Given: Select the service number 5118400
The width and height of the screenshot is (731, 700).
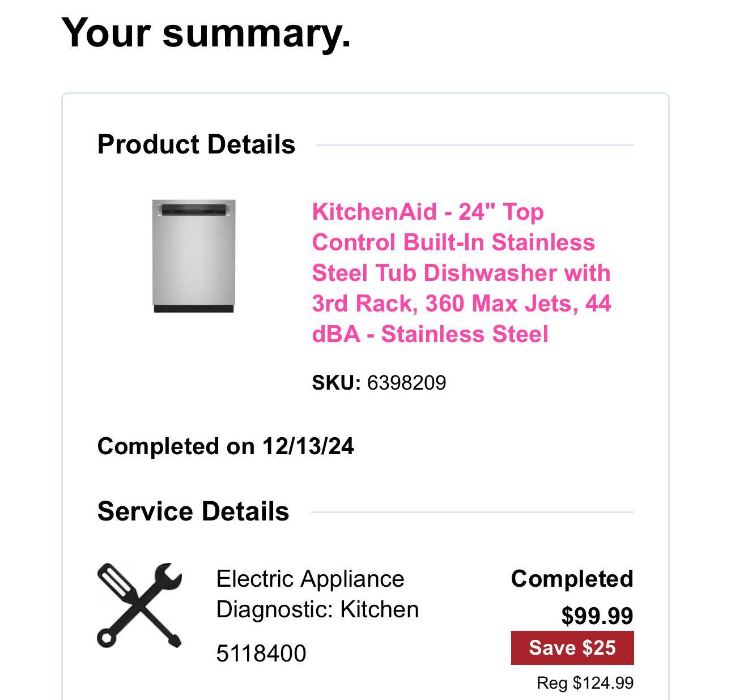Looking at the screenshot, I should pyautogui.click(x=261, y=654).
